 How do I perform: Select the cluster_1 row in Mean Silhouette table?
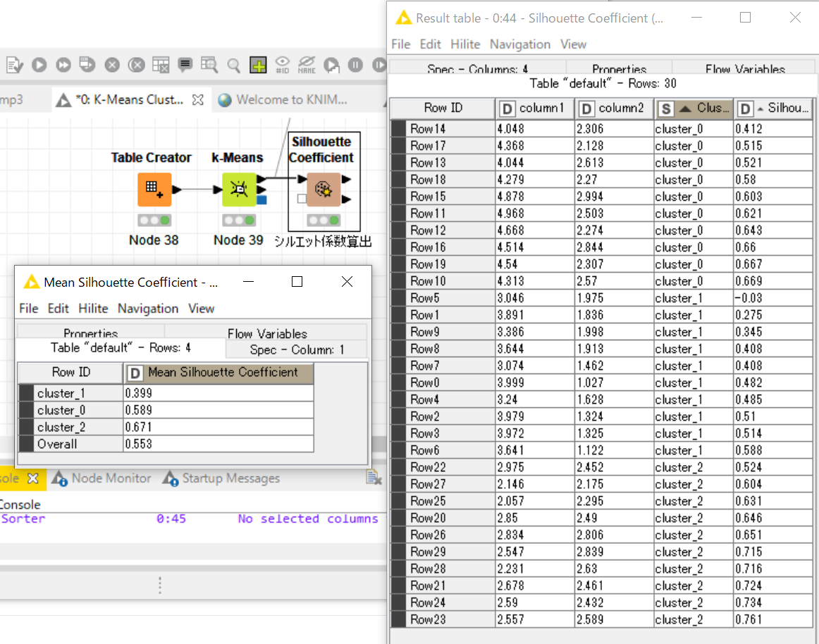pyautogui.click(x=166, y=392)
